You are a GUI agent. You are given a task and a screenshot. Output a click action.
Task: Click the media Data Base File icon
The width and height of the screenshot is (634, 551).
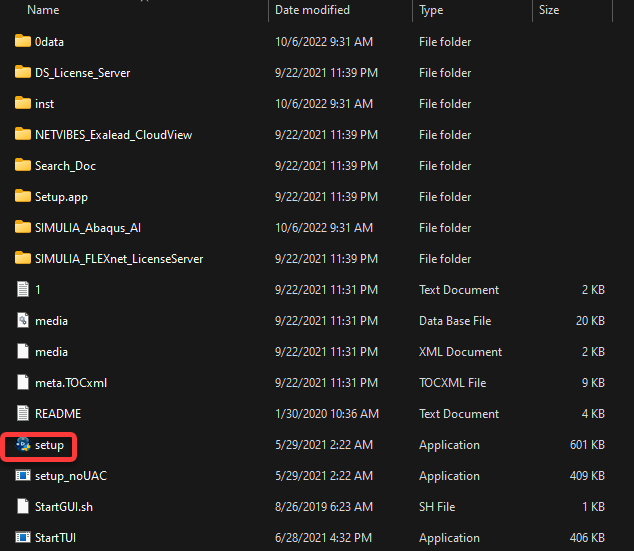(x=23, y=321)
